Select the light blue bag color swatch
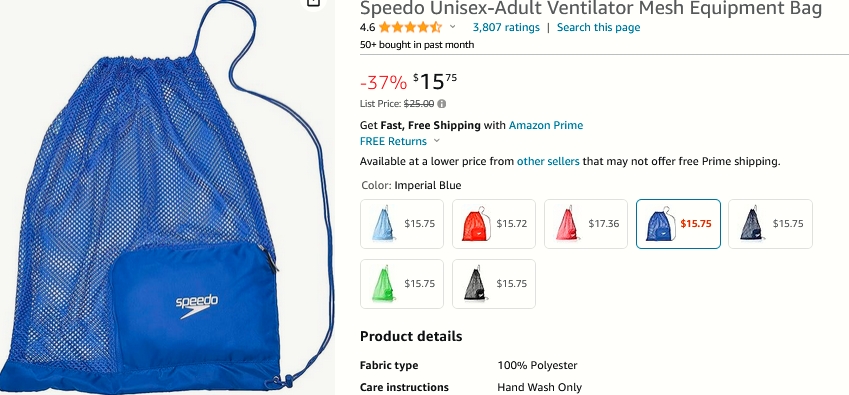 (402, 223)
